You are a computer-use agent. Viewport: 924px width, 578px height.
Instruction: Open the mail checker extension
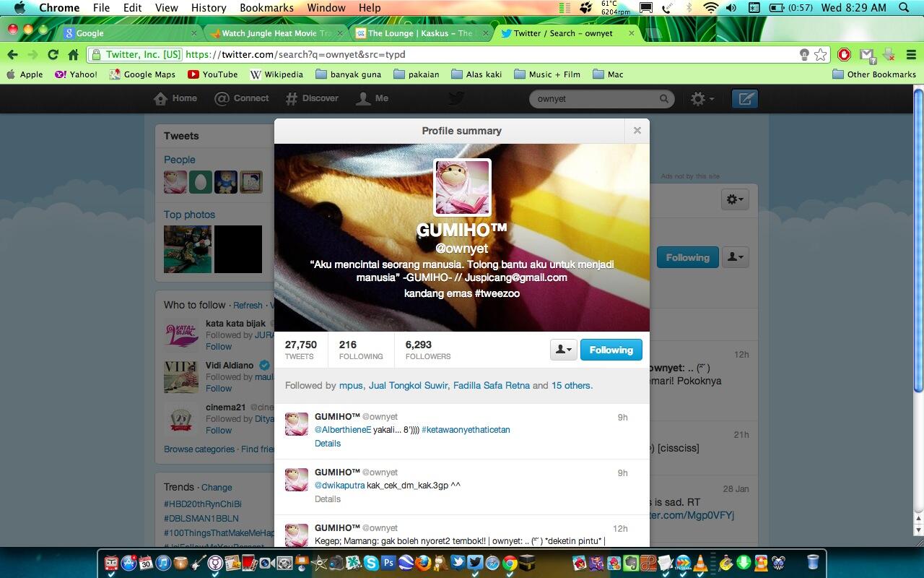pos(867,54)
